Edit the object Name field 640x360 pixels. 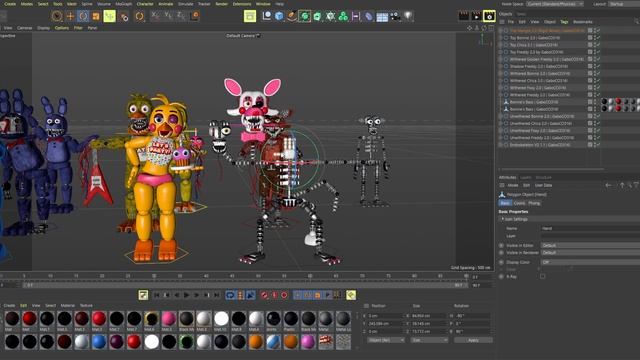coord(590,229)
